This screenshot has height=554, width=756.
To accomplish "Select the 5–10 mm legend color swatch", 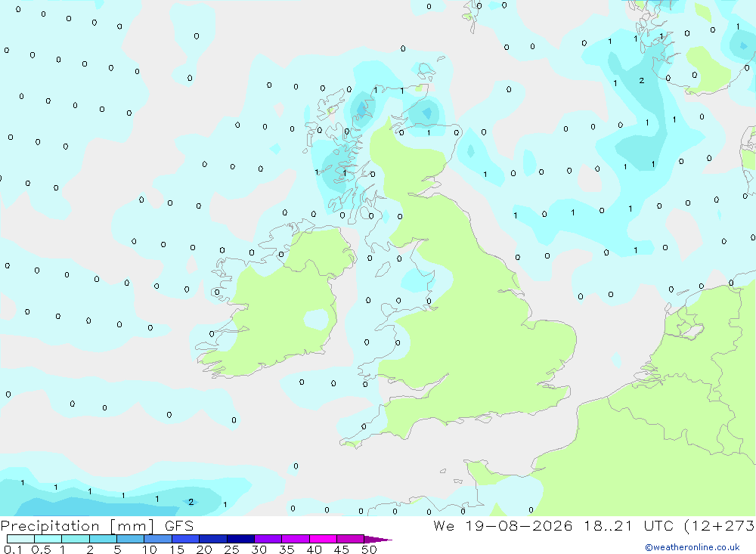I will tap(130, 539).
